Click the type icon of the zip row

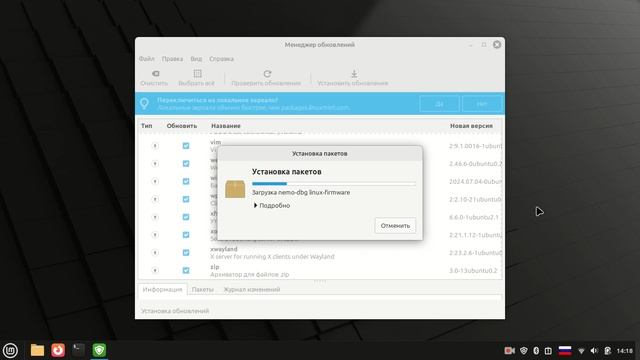(x=155, y=270)
